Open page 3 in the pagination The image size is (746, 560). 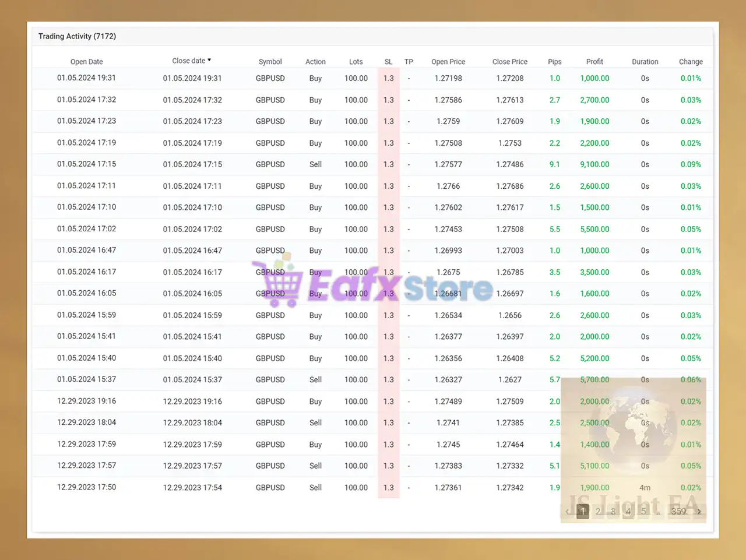tap(613, 512)
